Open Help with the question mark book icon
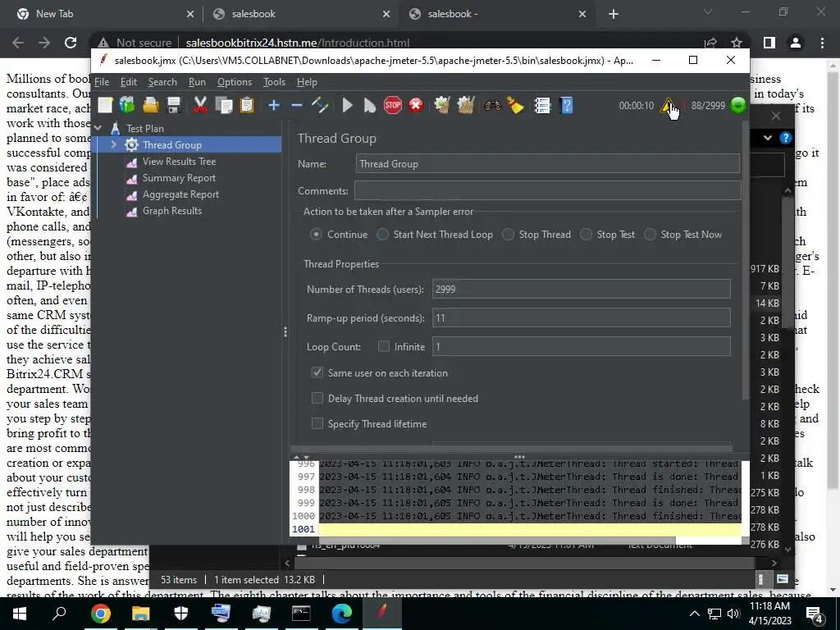The width and height of the screenshot is (840, 630). (566, 105)
